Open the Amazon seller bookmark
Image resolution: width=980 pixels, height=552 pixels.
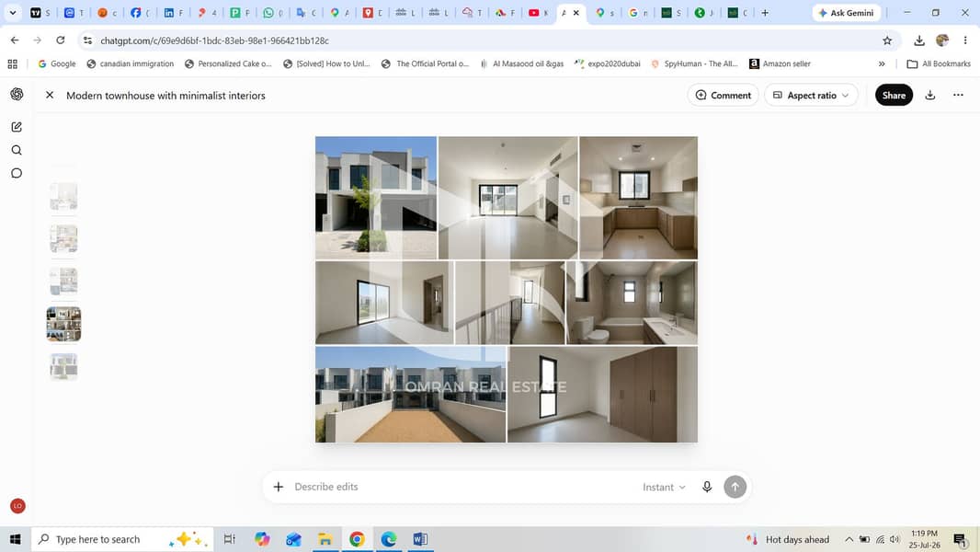[x=780, y=63]
